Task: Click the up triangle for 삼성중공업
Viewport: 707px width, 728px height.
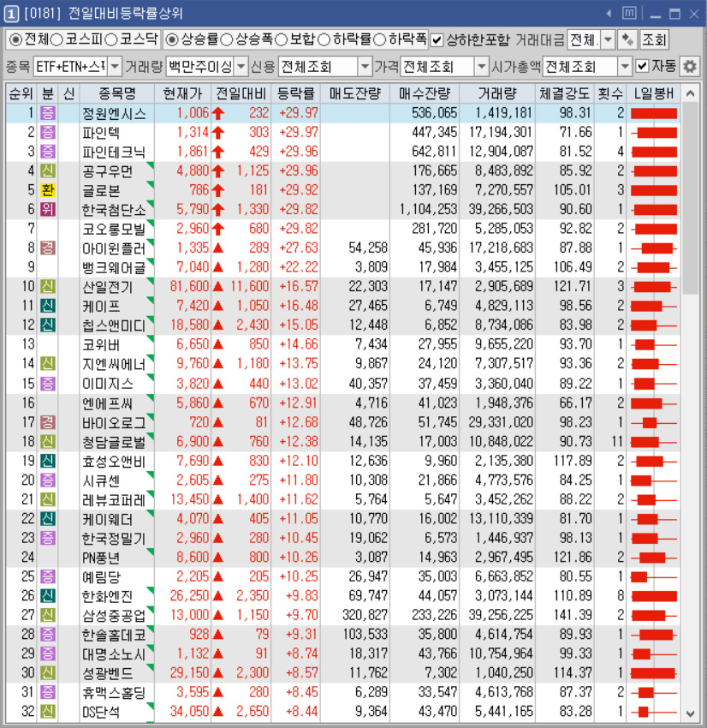Action: click(217, 616)
